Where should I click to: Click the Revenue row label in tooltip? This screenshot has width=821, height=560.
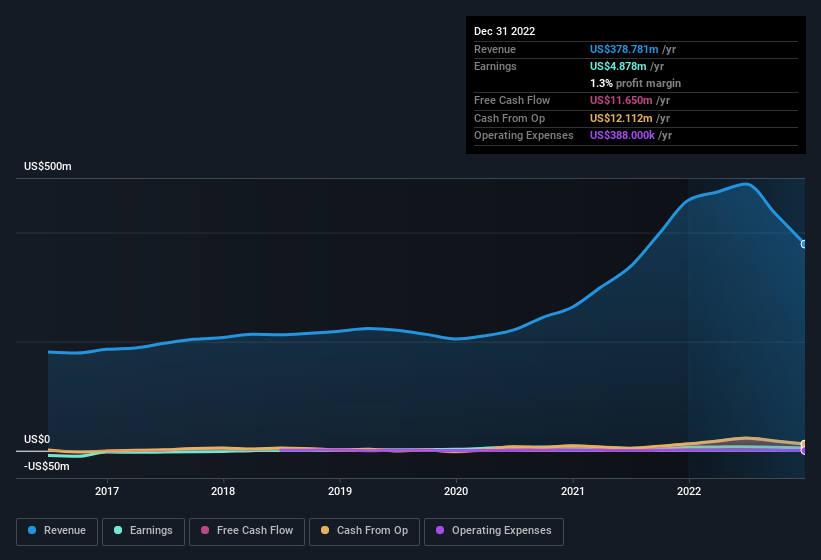click(495, 49)
